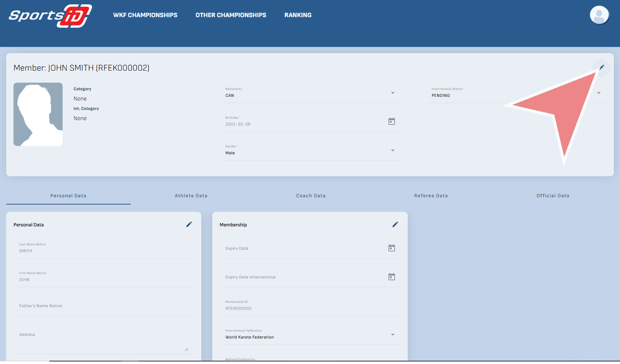
Task: Open the Expiry Date calendar icon
Action: [x=392, y=248]
